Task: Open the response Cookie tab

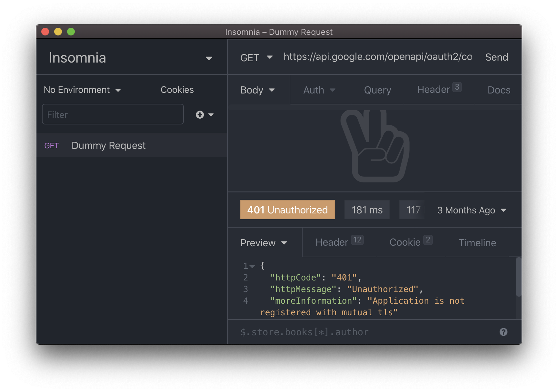Action: pyautogui.click(x=411, y=242)
